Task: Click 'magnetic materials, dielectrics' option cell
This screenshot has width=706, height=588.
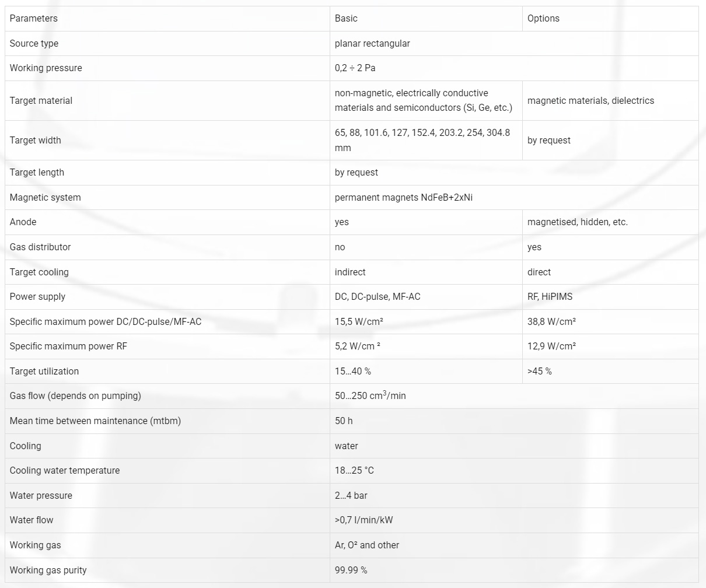Action: pos(590,100)
